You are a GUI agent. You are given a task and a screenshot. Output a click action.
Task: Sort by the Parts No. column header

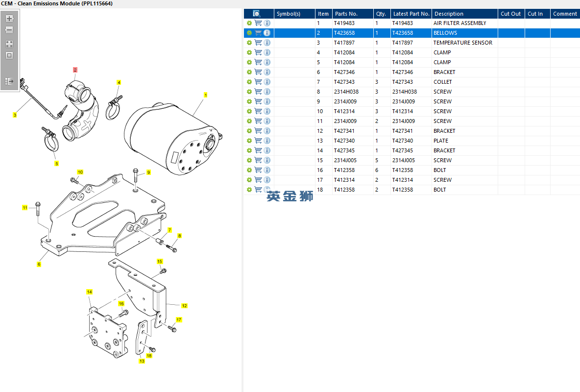point(353,14)
